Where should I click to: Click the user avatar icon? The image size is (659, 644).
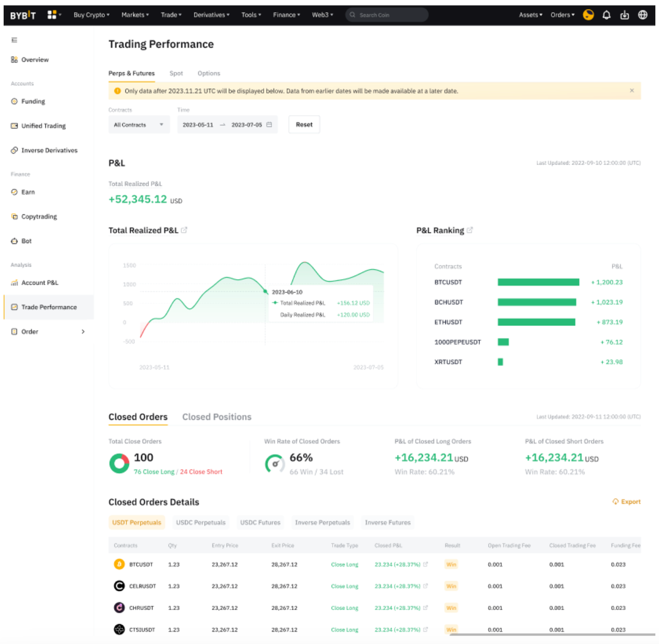coord(588,15)
